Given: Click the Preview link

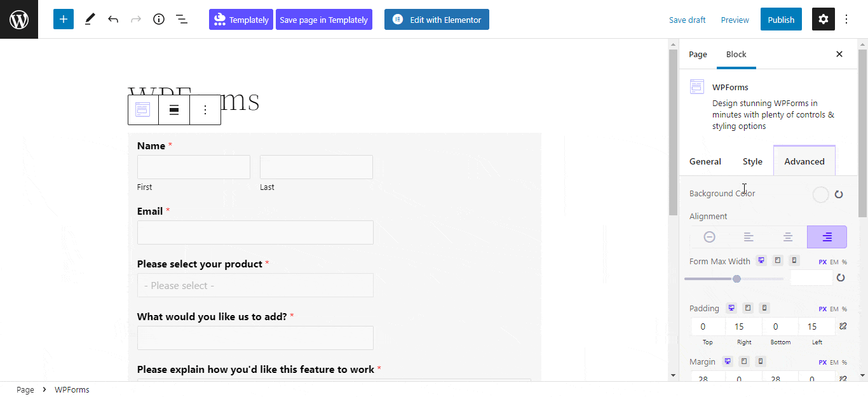Looking at the screenshot, I should (735, 20).
